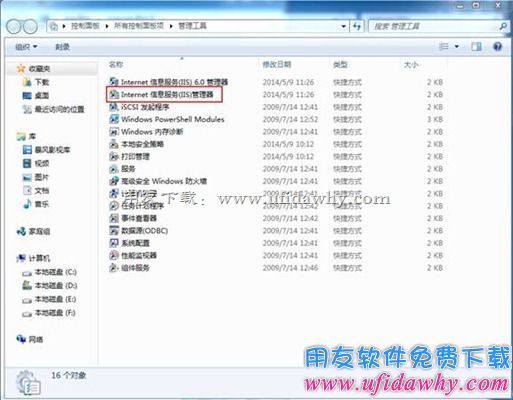Select the iSCSI 发起程序 icon
513x400 pixels.
pos(114,107)
